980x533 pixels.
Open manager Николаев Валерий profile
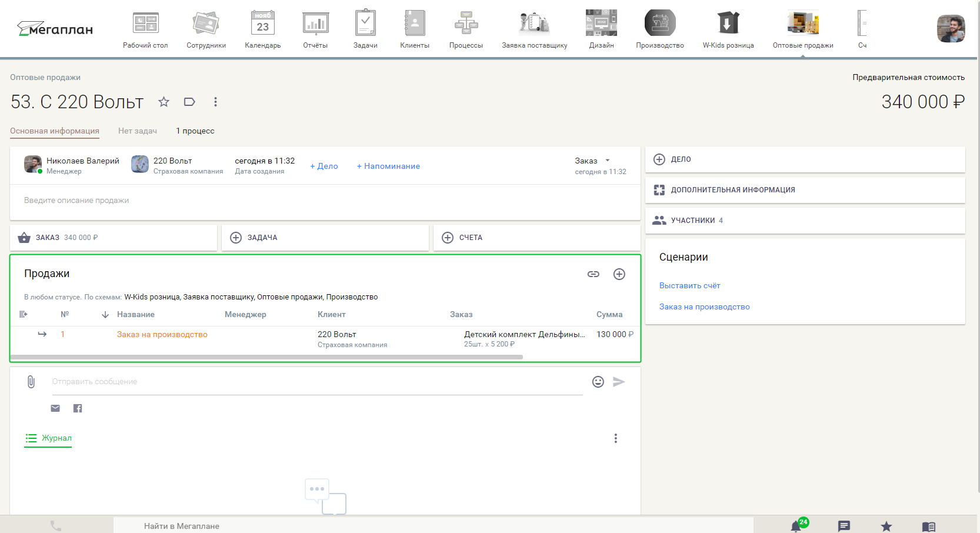82,161
